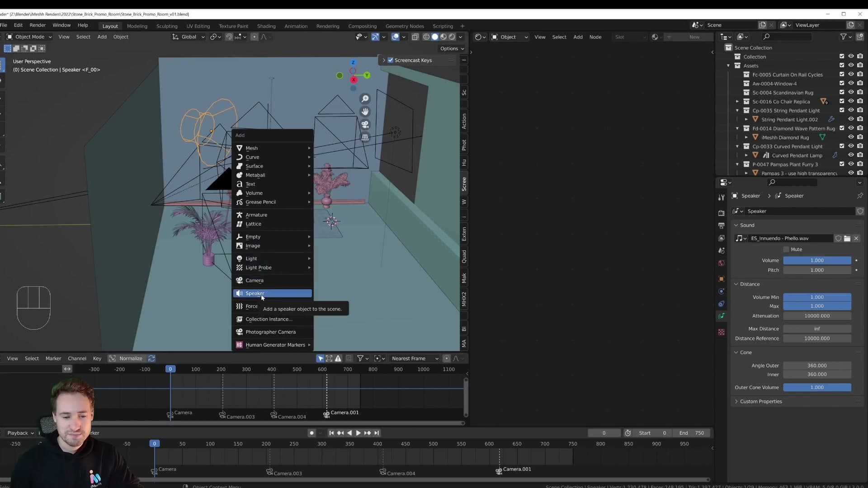Open the Object Data speaker properties tab
The image size is (868, 488).
click(x=721, y=316)
